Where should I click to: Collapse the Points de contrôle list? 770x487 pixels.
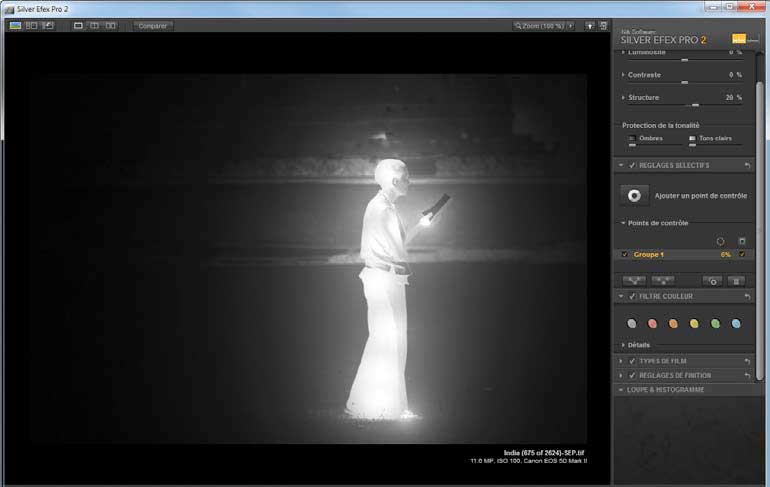click(x=623, y=223)
